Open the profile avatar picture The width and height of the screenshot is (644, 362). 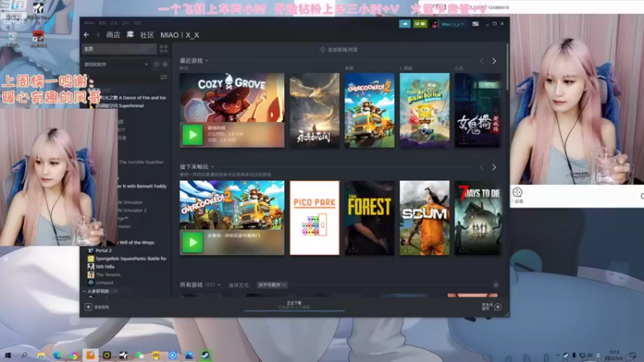click(435, 24)
